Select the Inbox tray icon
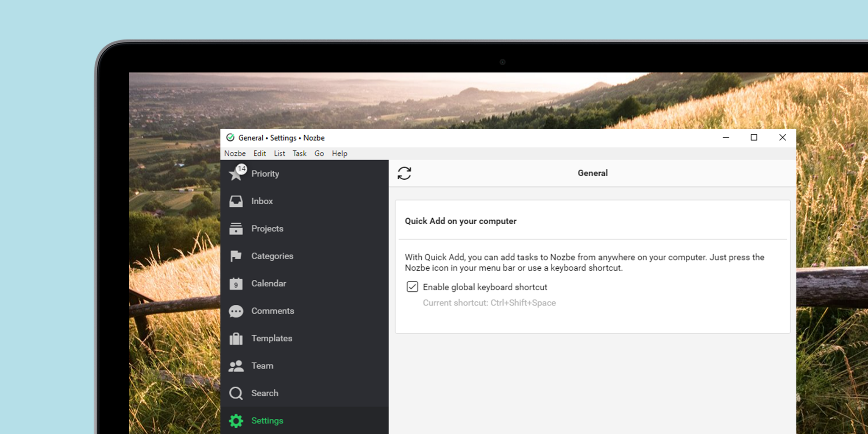 236,201
